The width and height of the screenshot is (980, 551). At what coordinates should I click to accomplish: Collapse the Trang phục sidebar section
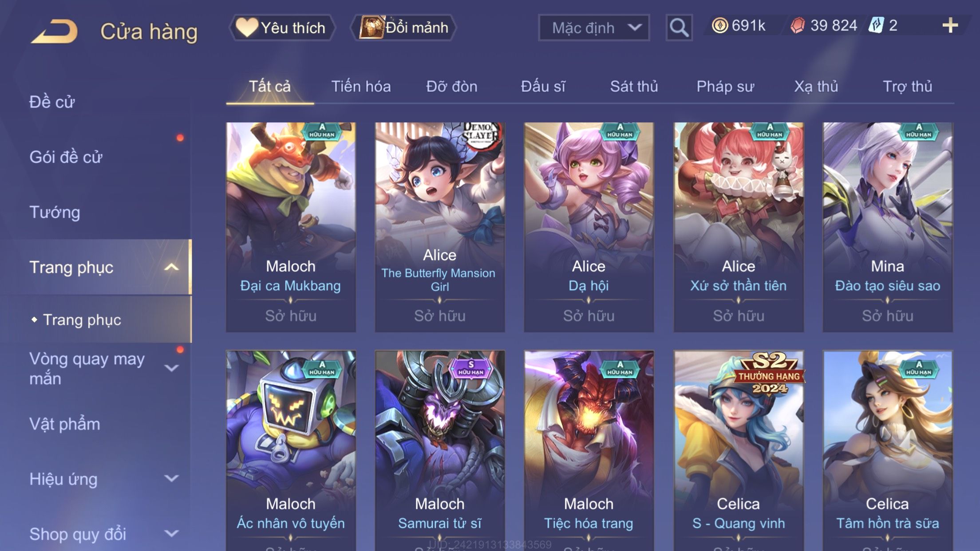click(171, 267)
